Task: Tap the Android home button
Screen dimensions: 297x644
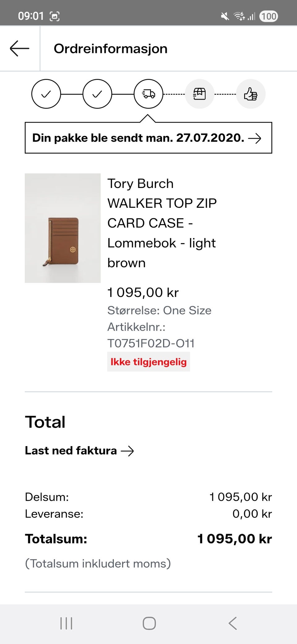Action: [149, 623]
